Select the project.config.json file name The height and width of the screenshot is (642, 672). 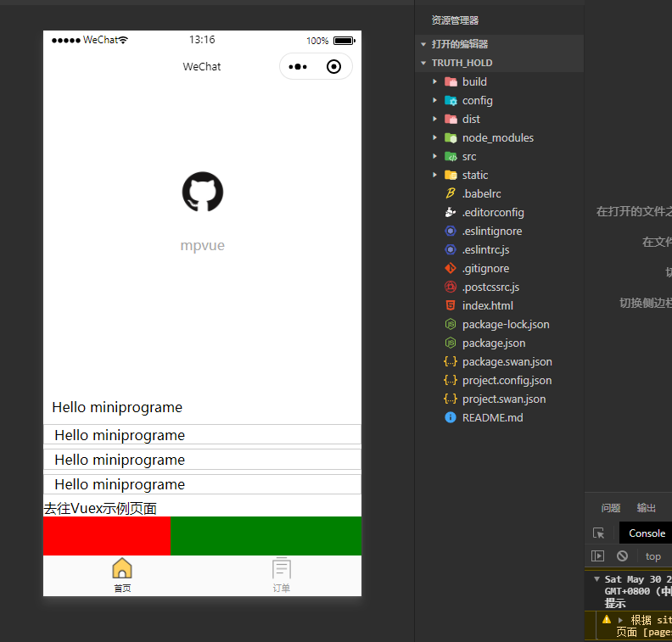tap(507, 380)
